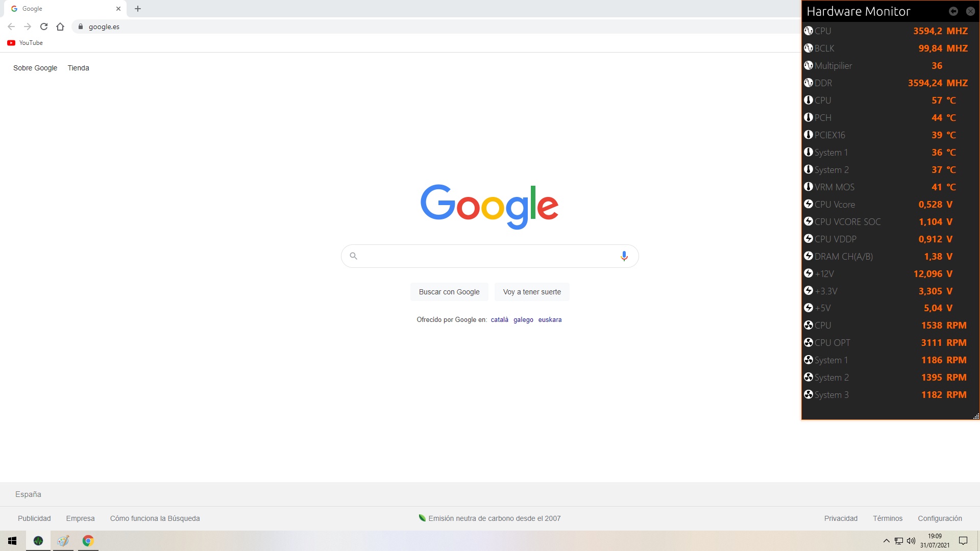Screen dimensions: 980x551
Task: Click the System 3 fan icon
Action: coord(808,395)
